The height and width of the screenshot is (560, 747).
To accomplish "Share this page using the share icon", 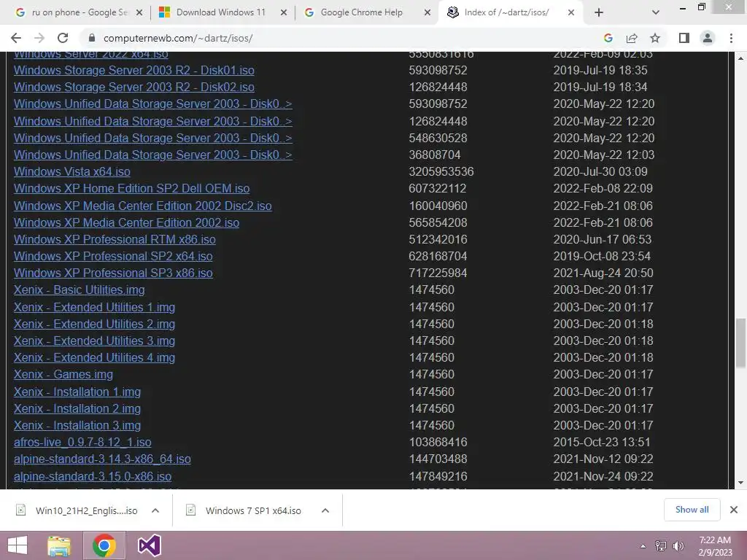I will (x=632, y=38).
